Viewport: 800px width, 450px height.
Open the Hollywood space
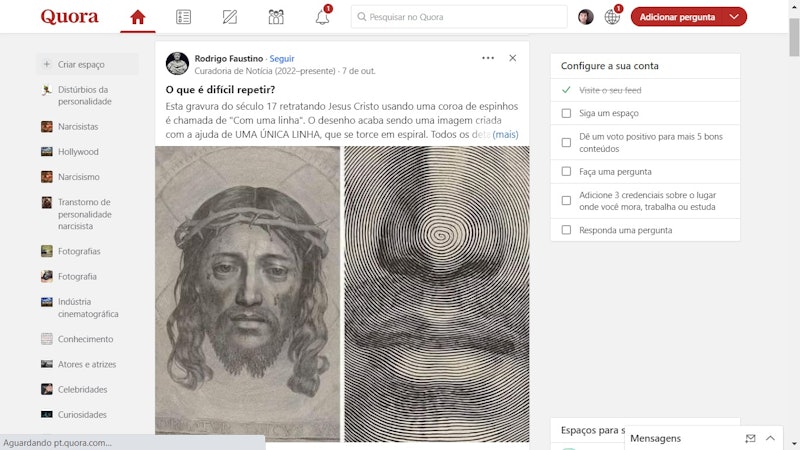tap(78, 152)
